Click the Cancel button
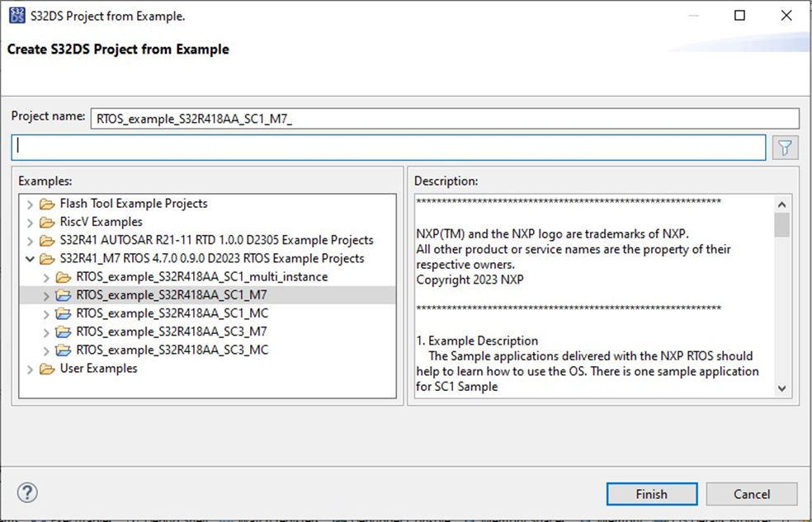 [751, 493]
